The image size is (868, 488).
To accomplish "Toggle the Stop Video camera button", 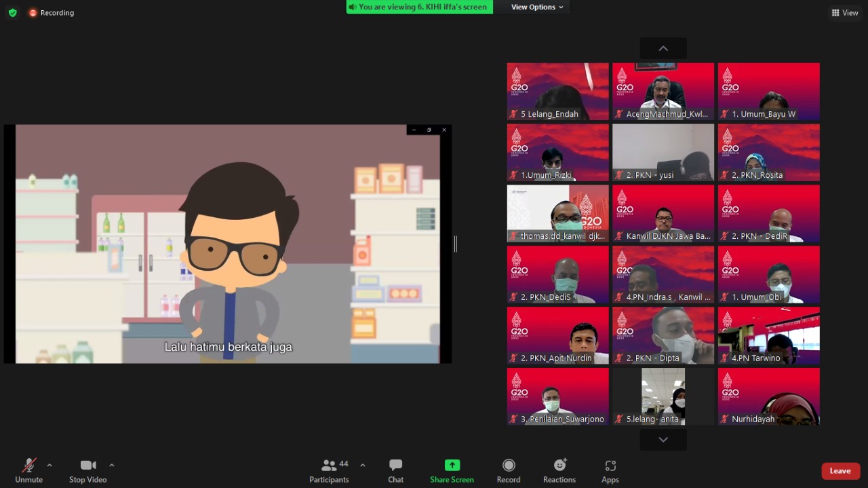I will coord(87,466).
